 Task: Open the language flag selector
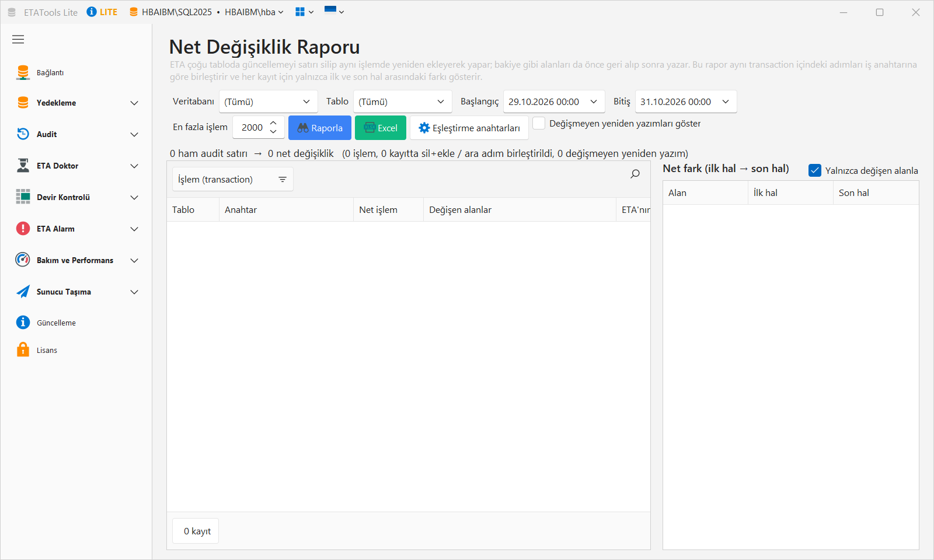click(x=334, y=11)
